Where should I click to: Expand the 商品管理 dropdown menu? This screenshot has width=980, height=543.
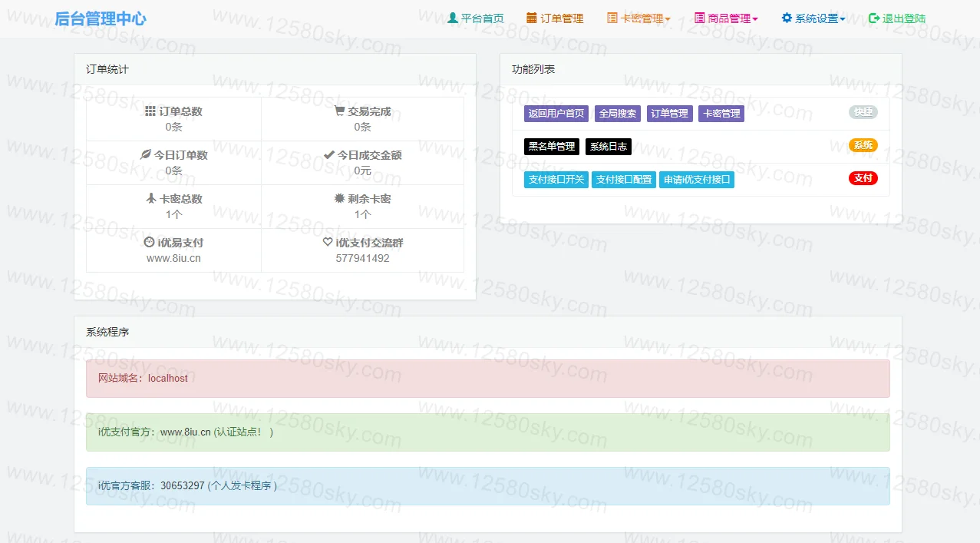[x=726, y=18]
